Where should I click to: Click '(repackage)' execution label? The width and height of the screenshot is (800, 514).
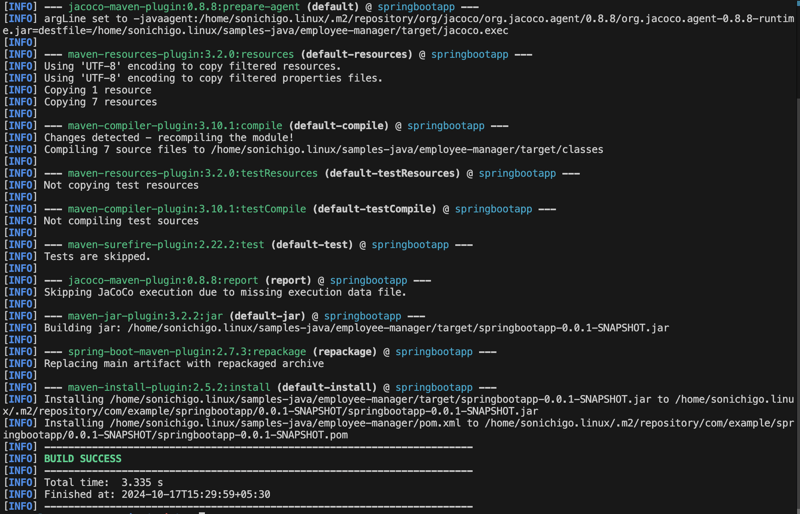pyautogui.click(x=344, y=352)
